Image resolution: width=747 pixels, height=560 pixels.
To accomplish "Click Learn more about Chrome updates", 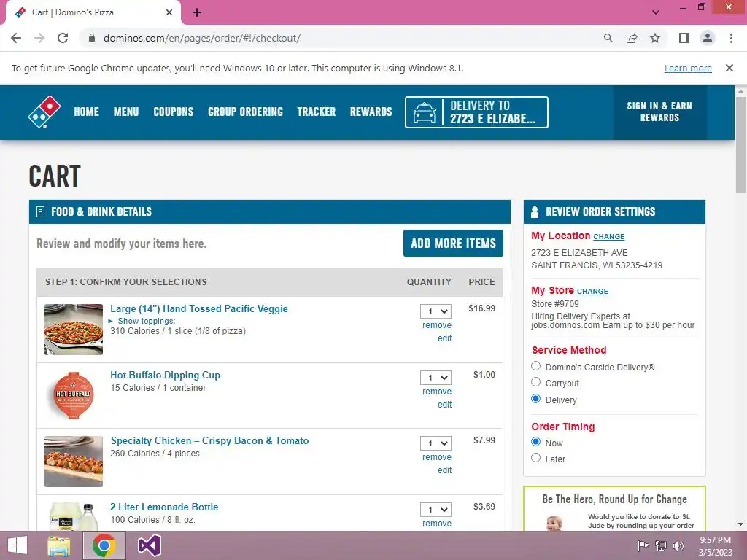I will click(x=688, y=68).
